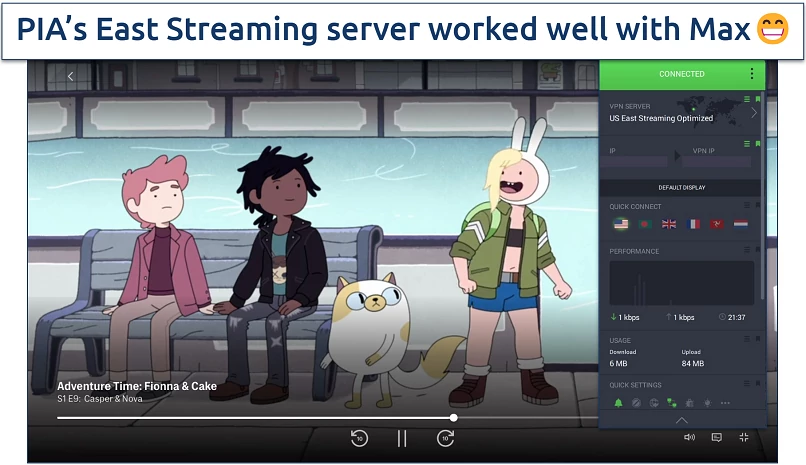Click DEFAULT DISPLAY divider label
Image resolution: width=806 pixels, height=465 pixels.
tap(682, 188)
